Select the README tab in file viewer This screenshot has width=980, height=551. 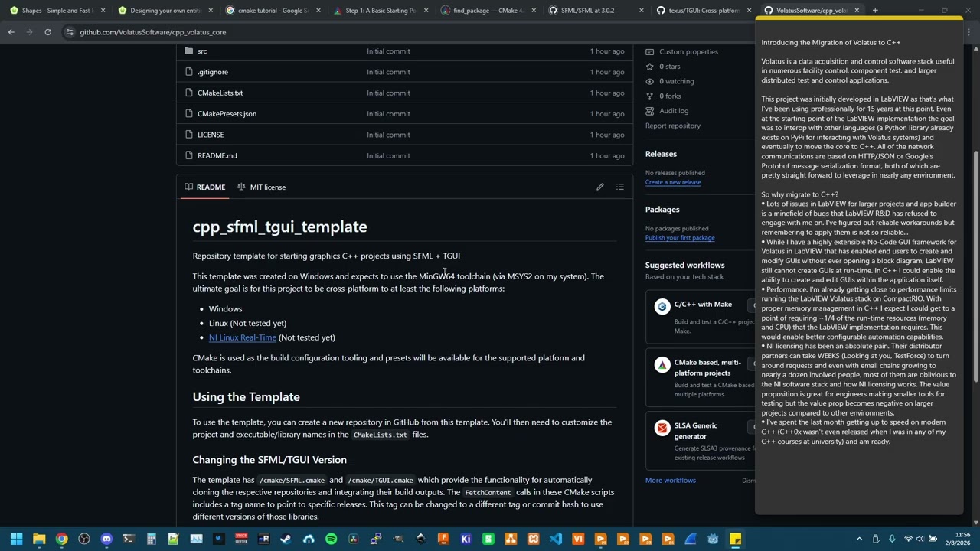(204, 187)
